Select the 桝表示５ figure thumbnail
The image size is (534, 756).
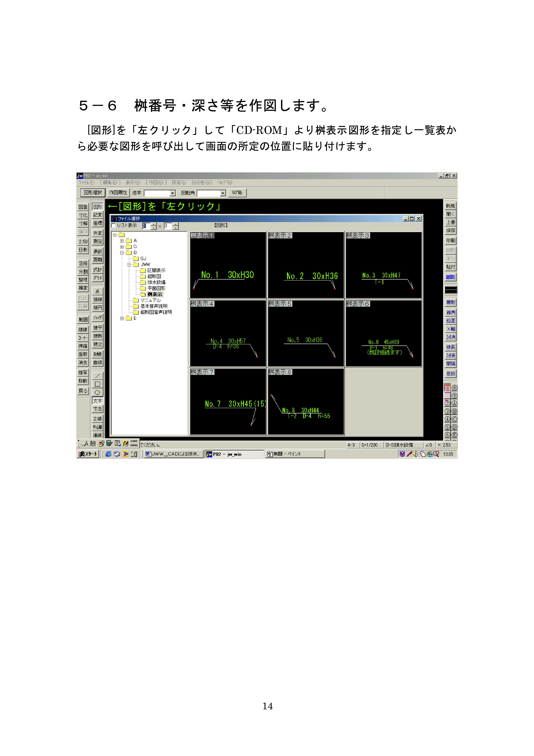point(306,333)
